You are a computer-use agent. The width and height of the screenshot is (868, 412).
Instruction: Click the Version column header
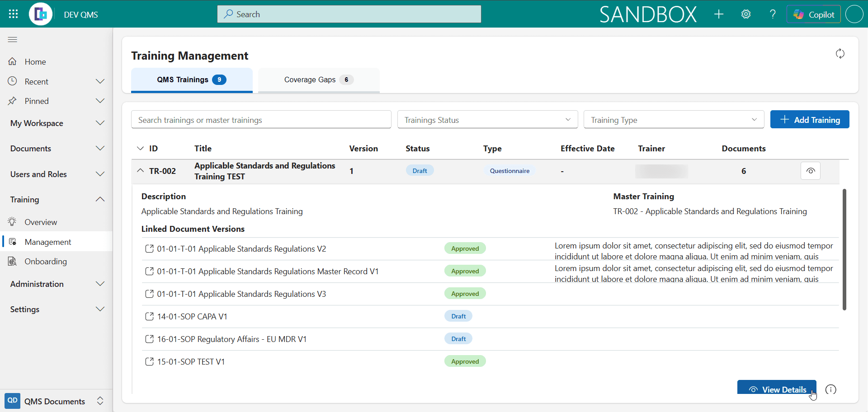pyautogui.click(x=363, y=149)
